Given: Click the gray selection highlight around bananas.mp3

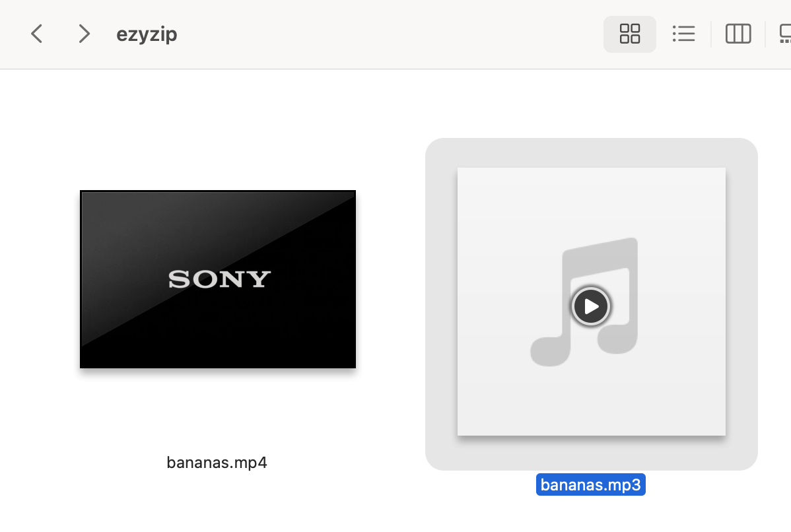Looking at the screenshot, I should [441, 302].
